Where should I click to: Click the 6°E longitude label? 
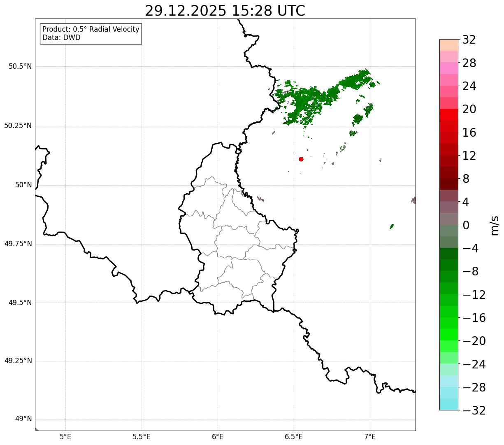click(x=218, y=437)
